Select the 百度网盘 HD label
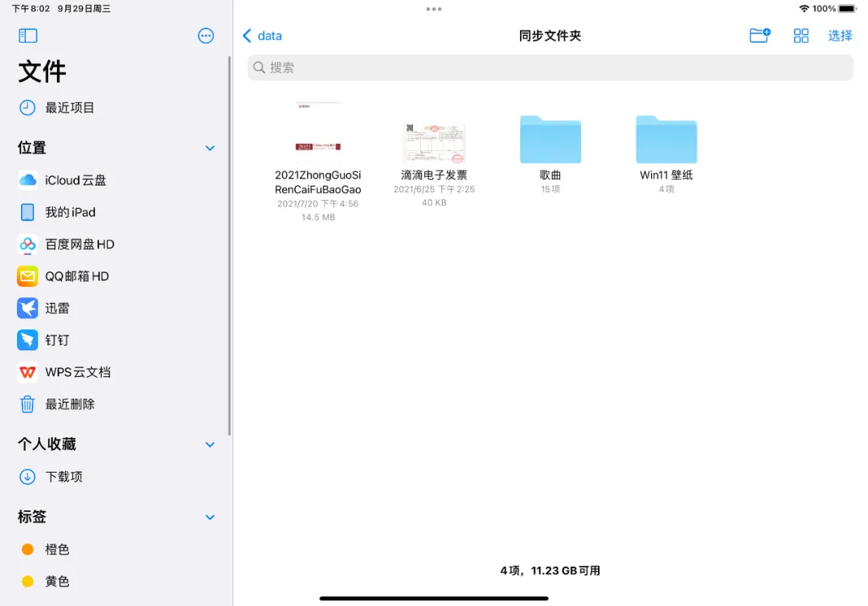Image resolution: width=868 pixels, height=606 pixels. coord(80,244)
